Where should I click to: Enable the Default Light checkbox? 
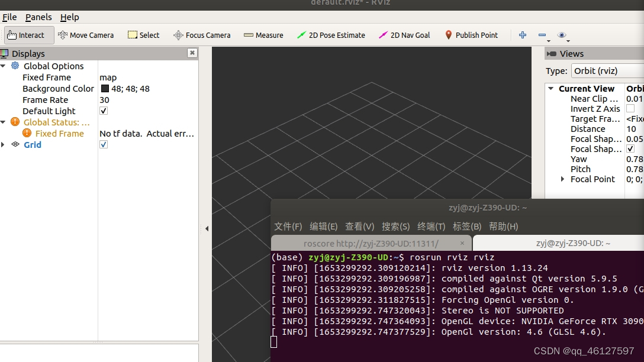(104, 111)
